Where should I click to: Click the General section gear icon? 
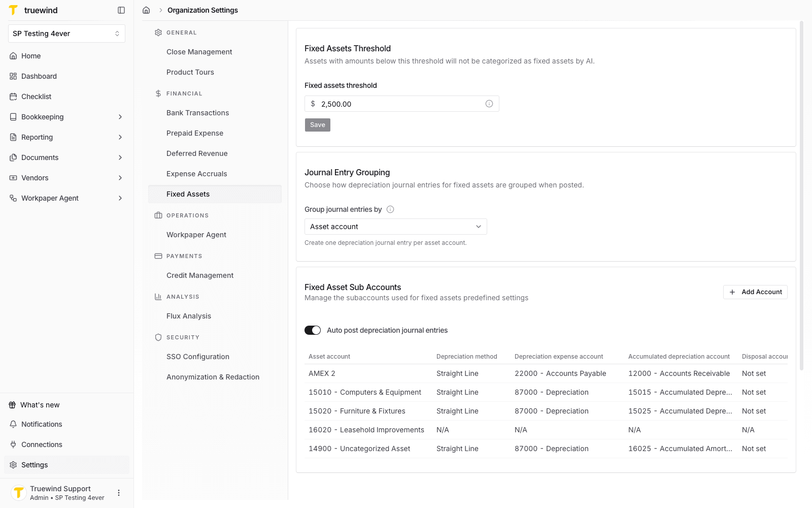coord(158,33)
